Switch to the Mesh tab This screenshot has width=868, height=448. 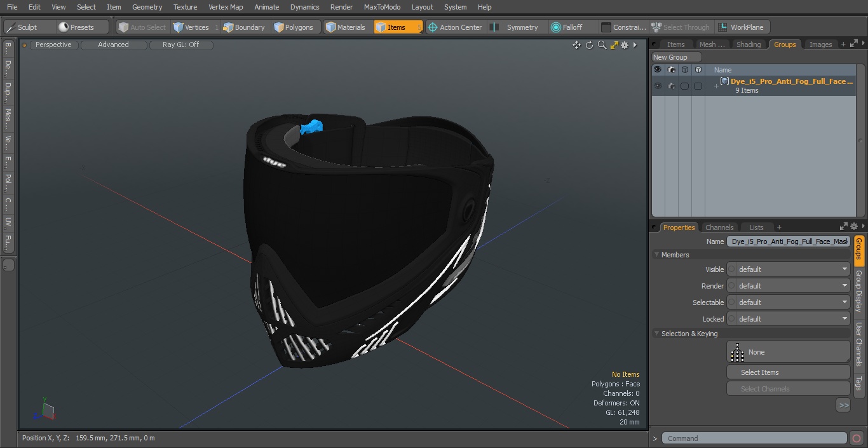pyautogui.click(x=712, y=44)
